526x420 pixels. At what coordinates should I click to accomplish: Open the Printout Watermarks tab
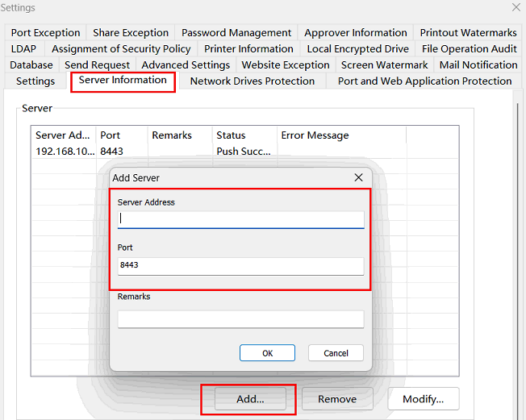coord(468,33)
